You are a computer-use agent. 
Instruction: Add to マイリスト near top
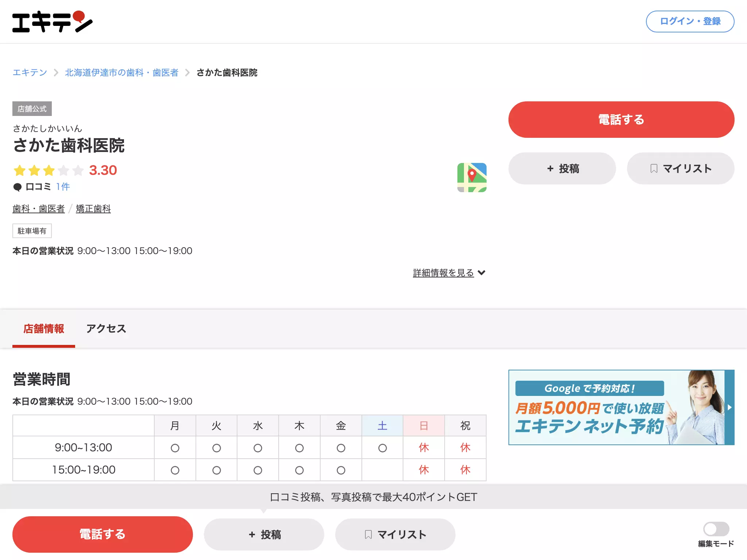coord(681,168)
